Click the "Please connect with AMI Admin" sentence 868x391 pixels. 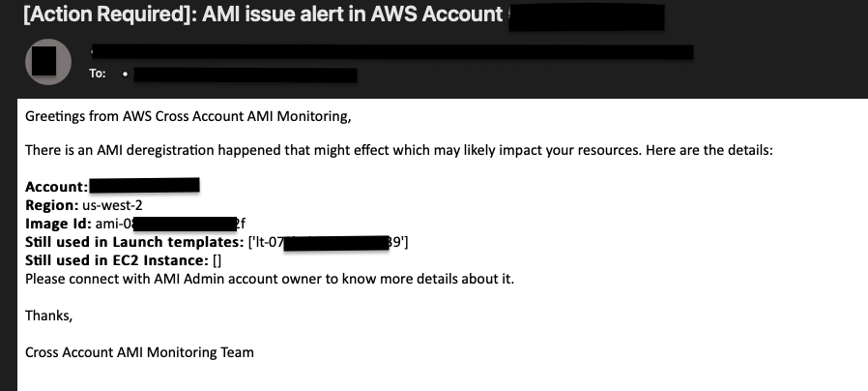click(x=270, y=279)
